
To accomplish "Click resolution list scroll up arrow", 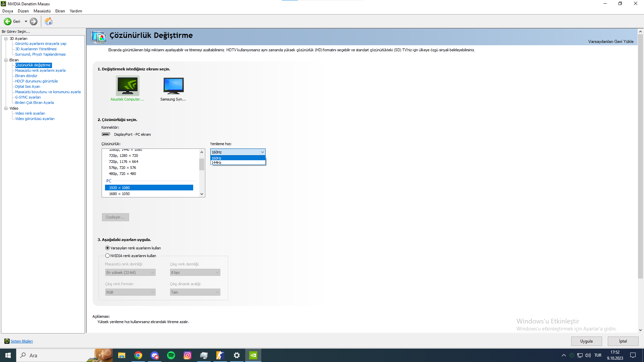I will pos(202,152).
